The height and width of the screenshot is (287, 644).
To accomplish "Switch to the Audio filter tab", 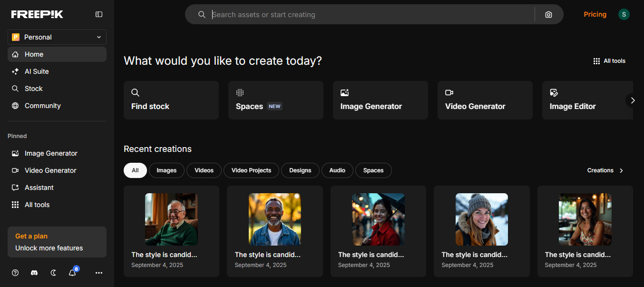I will (x=337, y=170).
